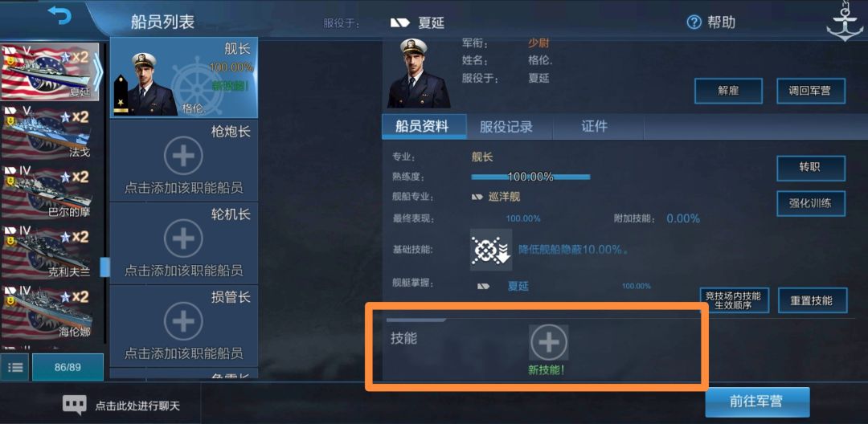Switch to the 服役记录 tab
The width and height of the screenshot is (868, 424).
click(x=506, y=127)
